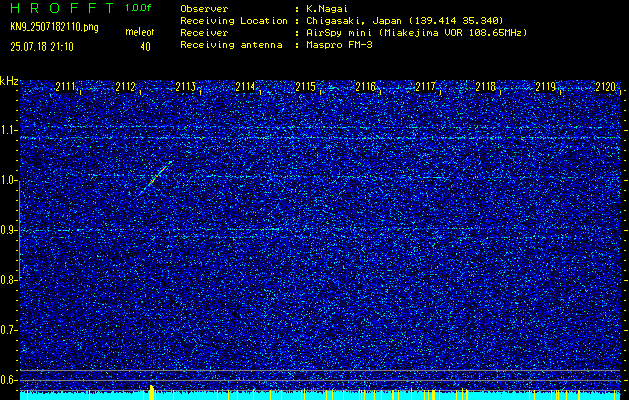The width and height of the screenshot is (629, 400).
Task: Select the 2119 time marker
Action: [x=545, y=87]
